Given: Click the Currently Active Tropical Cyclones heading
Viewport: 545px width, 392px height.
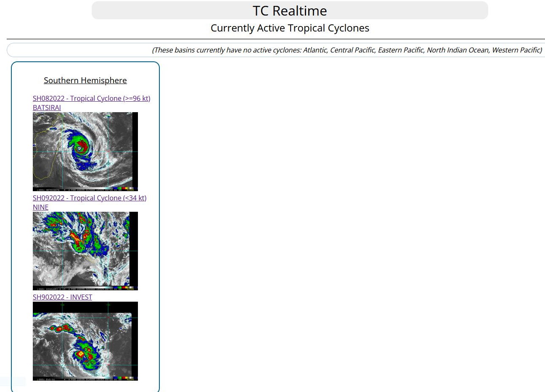Looking at the screenshot, I should pyautogui.click(x=289, y=28).
